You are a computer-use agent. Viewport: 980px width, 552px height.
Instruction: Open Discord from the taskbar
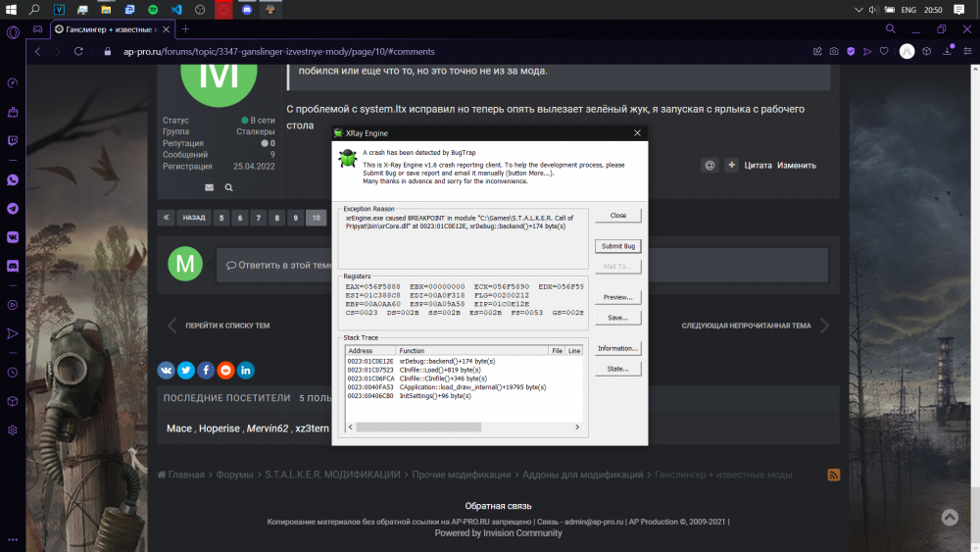(x=247, y=10)
